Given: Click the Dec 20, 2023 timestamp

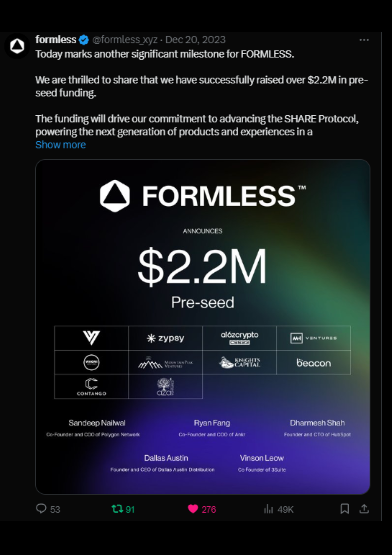Looking at the screenshot, I should [x=195, y=40].
